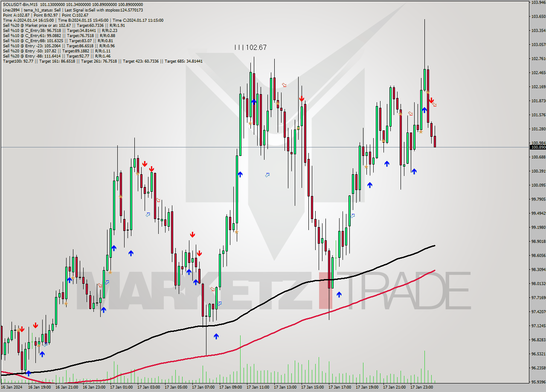Click the 'Sell %10 @ C_Entry88: 101.6325' line
This screenshot has height=392, width=546.
coord(58,40)
